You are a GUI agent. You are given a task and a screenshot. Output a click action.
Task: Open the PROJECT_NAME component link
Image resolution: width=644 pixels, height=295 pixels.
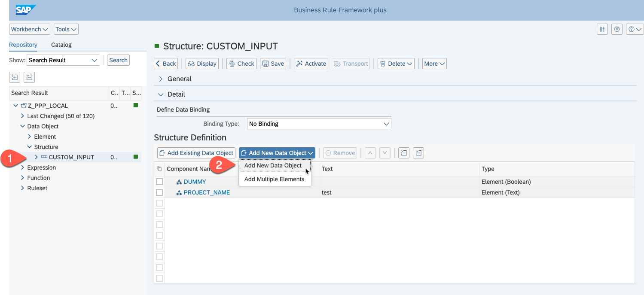click(207, 192)
